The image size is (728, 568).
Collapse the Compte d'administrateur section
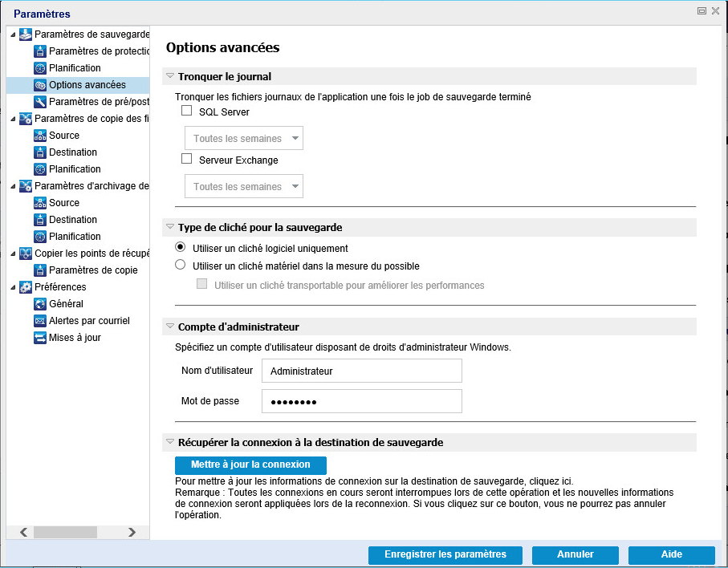(170, 326)
